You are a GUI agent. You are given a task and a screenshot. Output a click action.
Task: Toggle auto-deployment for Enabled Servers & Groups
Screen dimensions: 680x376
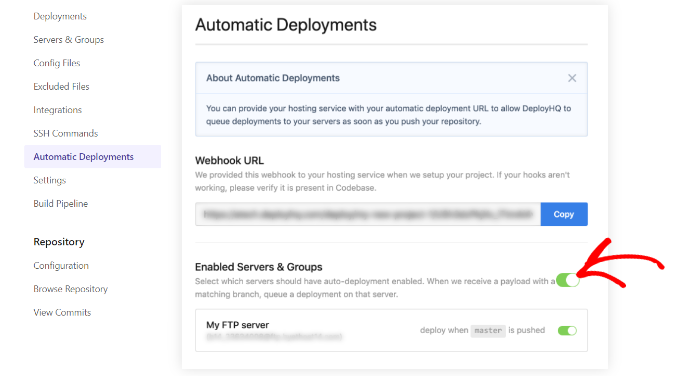tap(568, 280)
